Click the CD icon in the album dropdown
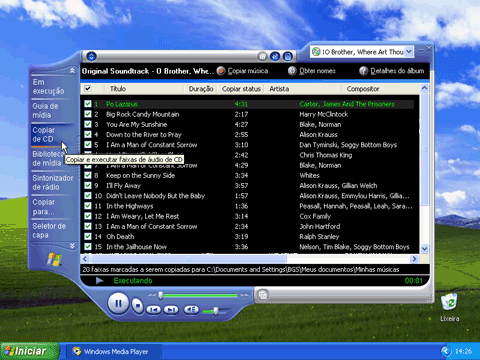Screen dimensions: 480x360 click(x=316, y=52)
